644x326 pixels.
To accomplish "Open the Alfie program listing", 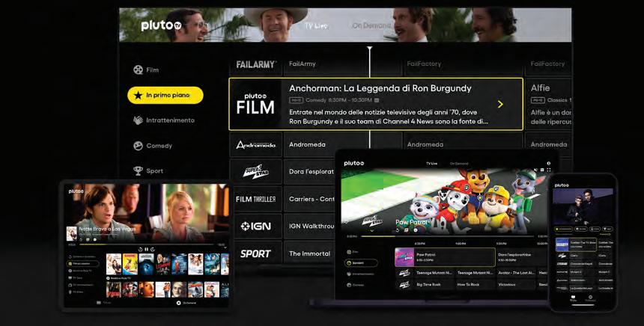I will click(x=548, y=104).
